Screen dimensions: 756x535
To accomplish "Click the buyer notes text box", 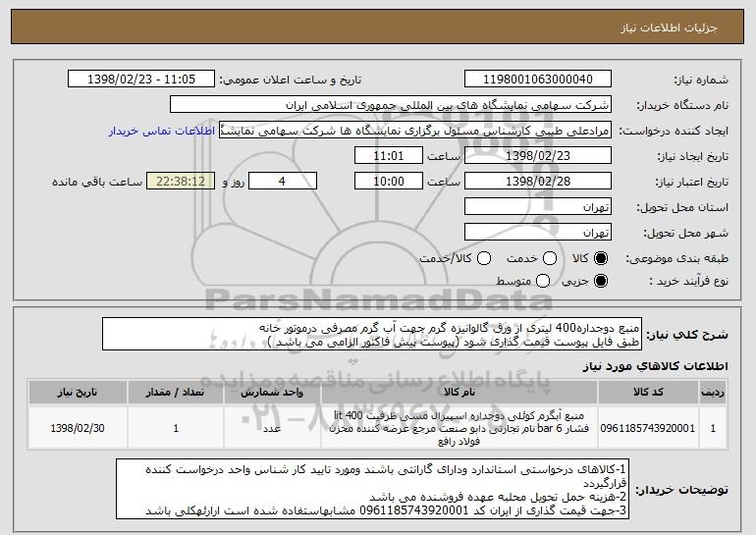I will click(373, 489).
